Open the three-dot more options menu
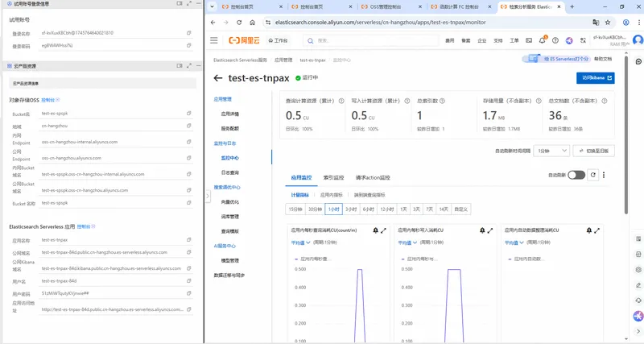 coord(604,175)
